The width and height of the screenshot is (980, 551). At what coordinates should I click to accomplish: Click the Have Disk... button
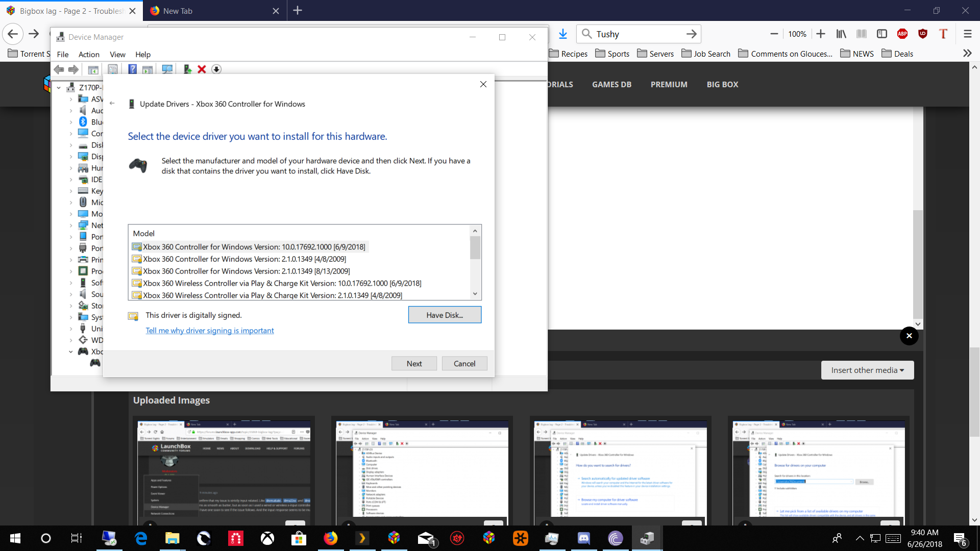[445, 315]
